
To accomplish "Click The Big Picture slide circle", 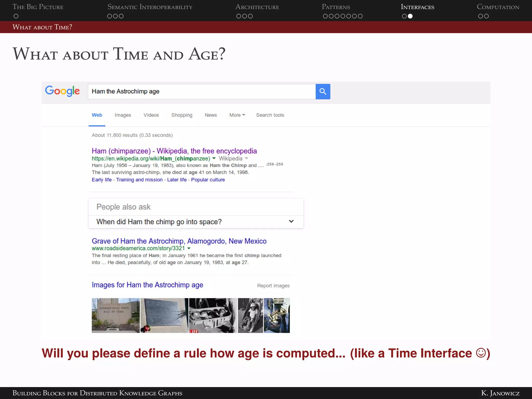I will point(16,16).
